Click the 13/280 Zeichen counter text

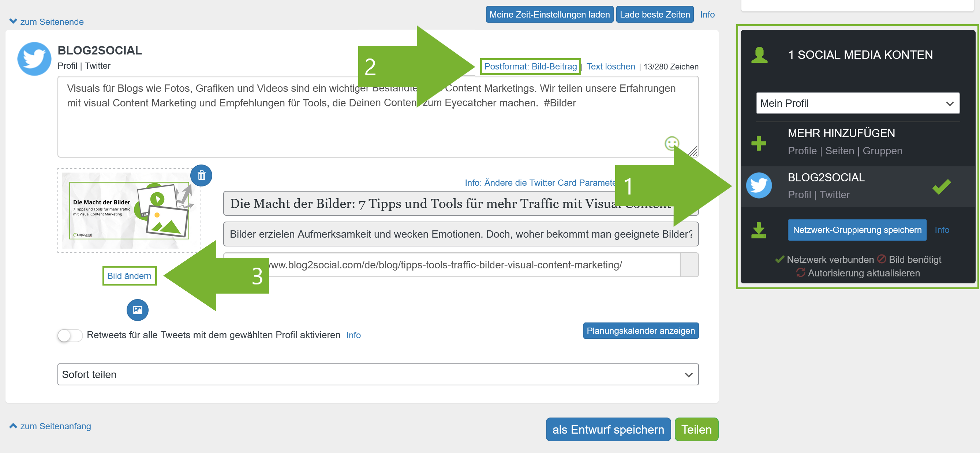coord(671,67)
